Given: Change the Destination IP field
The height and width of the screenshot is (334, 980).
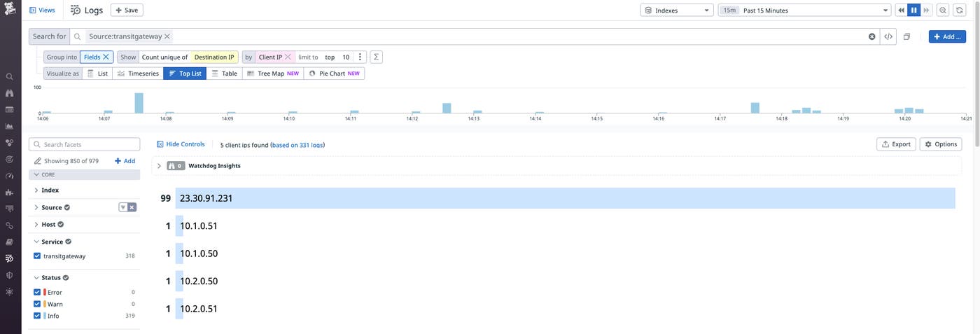Looking at the screenshot, I should pos(214,57).
